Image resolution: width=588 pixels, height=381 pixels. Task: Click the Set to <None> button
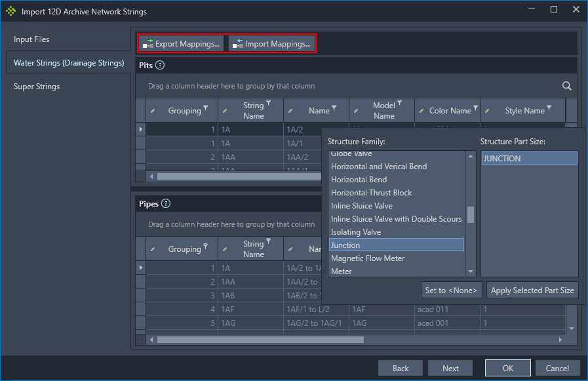coord(451,291)
